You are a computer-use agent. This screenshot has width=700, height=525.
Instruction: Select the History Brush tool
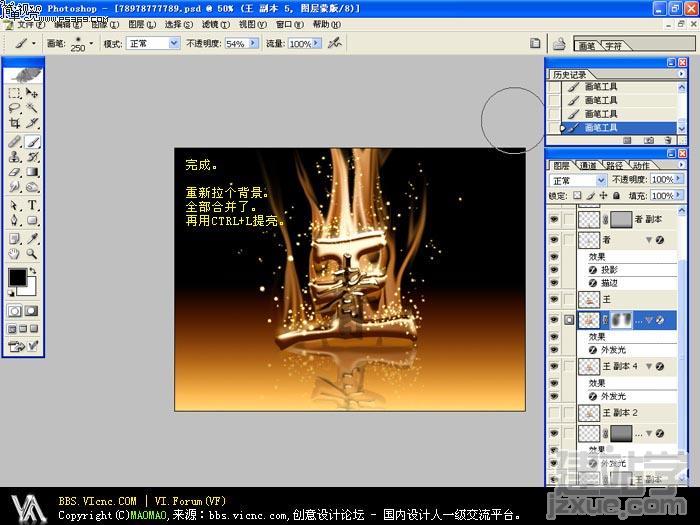(x=32, y=157)
